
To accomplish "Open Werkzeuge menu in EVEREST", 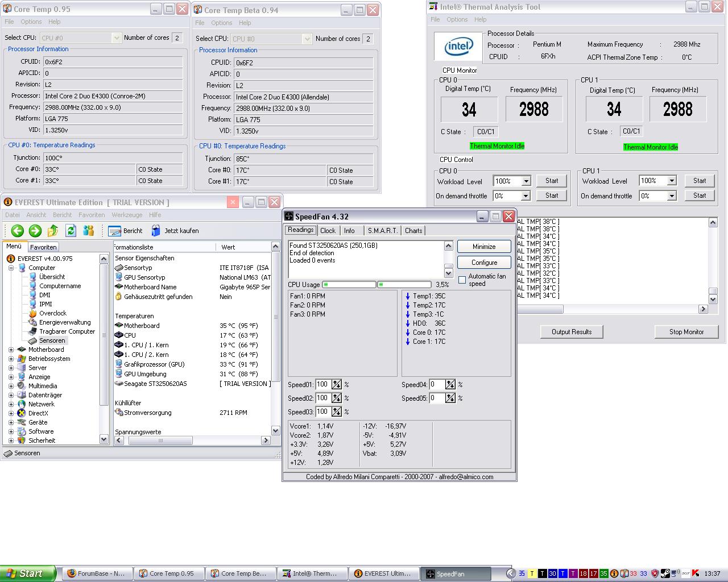I will [x=127, y=215].
